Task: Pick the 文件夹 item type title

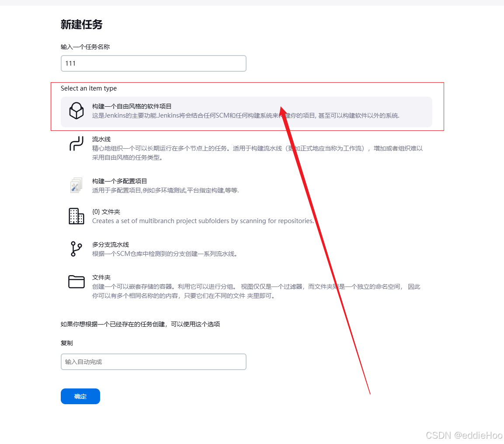Action: click(x=101, y=277)
